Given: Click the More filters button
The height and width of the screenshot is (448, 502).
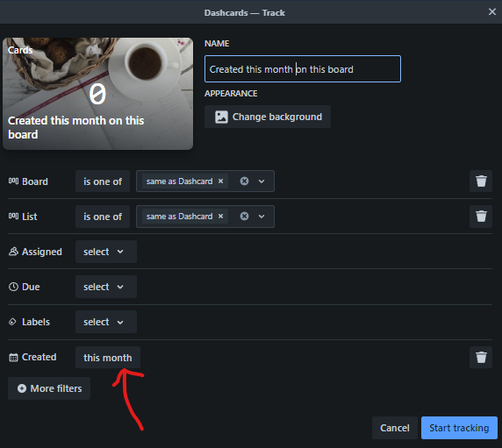Looking at the screenshot, I should pos(49,388).
